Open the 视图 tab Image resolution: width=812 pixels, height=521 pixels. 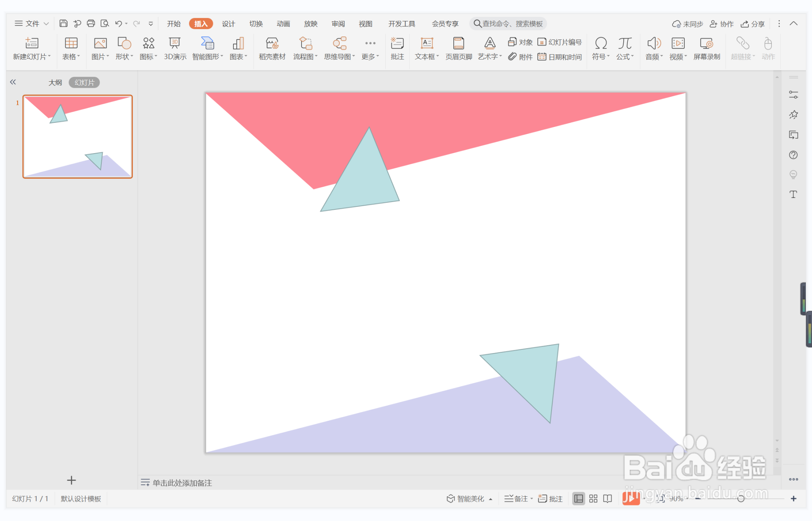[365, 24]
